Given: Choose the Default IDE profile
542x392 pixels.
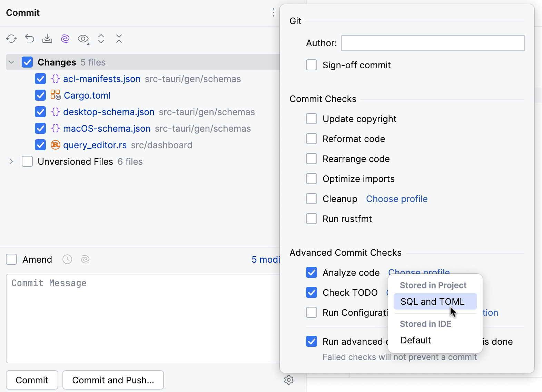Looking at the screenshot, I should tap(416, 340).
